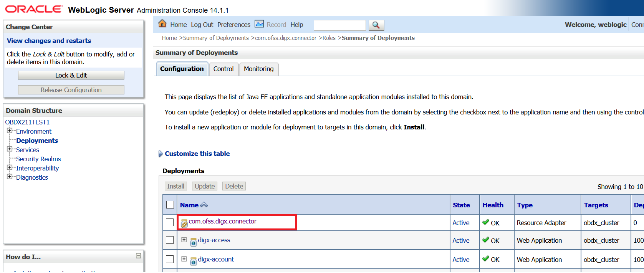Click Active state of com.ofss.digx.connector
Screen dimensions: 644x273
pos(461,223)
